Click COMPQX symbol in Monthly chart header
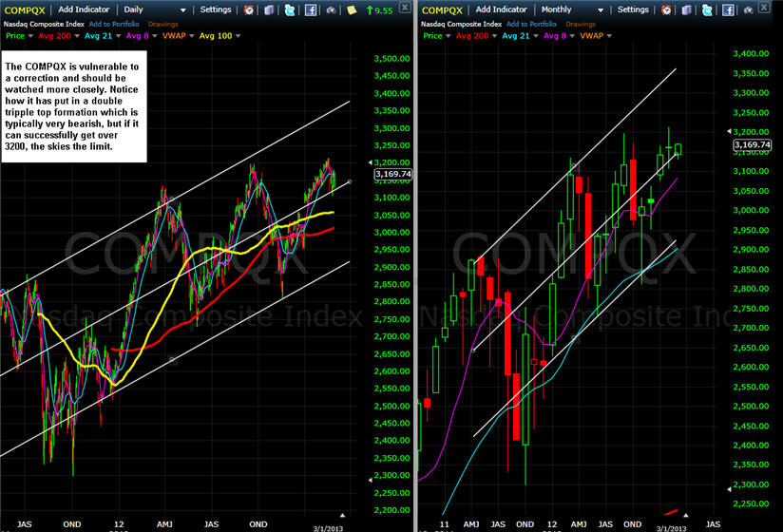Viewport: 783px width, 532px height. [442, 10]
